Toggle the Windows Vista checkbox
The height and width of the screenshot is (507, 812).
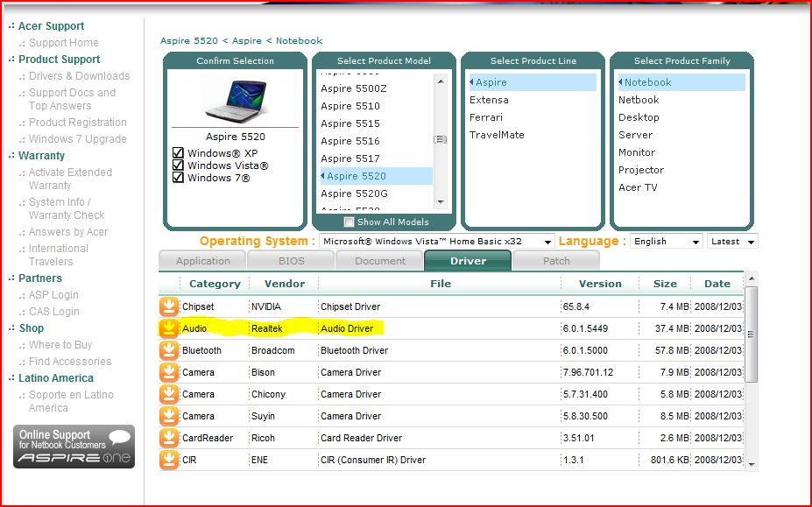(x=178, y=165)
